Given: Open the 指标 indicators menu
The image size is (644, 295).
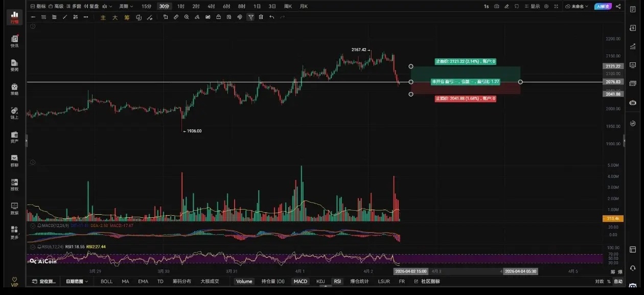Looking at the screenshot, I should pos(38,6).
